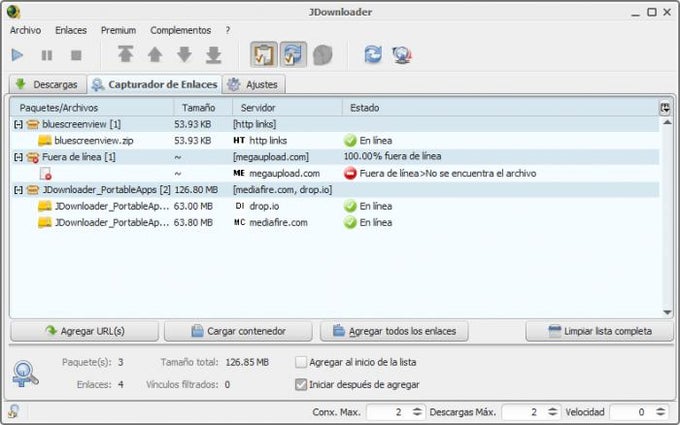Select the bluescreenview.zip file row
The height and width of the screenshot is (425, 680).
[x=334, y=141]
